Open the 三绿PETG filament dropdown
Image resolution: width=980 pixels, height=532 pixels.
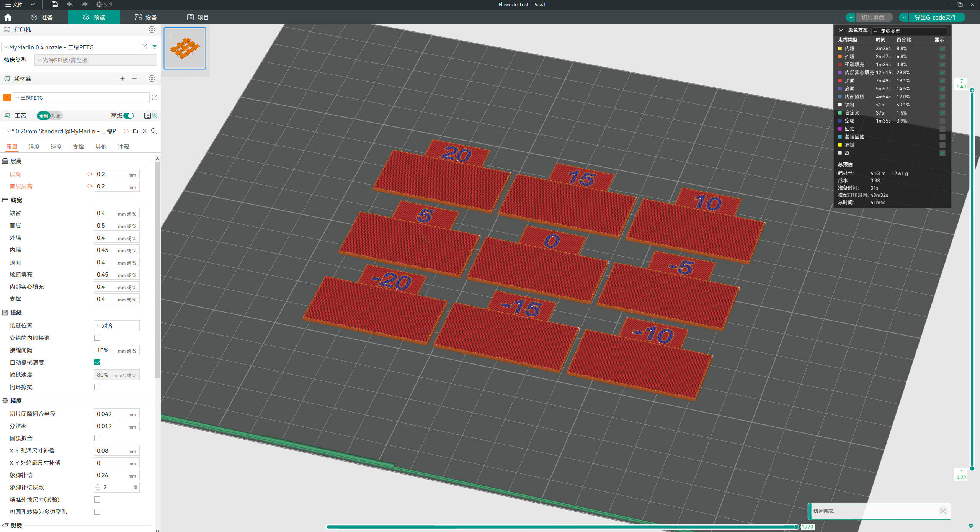(81, 98)
